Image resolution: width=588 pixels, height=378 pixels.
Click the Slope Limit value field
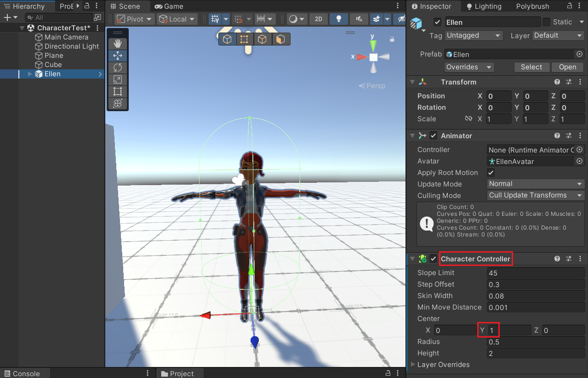pyautogui.click(x=536, y=273)
